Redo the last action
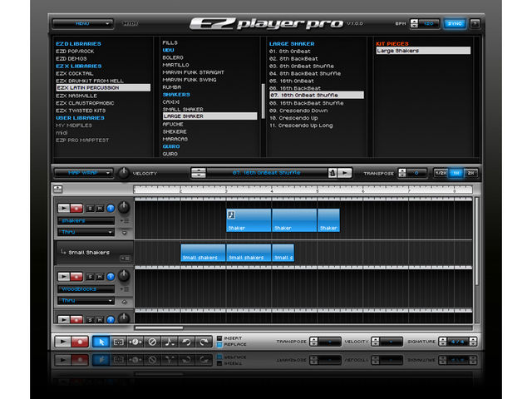532x399 pixels. [x=204, y=342]
